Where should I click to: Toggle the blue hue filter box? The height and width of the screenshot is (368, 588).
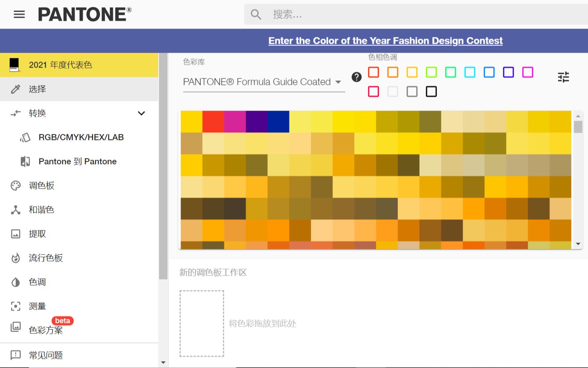tap(489, 72)
